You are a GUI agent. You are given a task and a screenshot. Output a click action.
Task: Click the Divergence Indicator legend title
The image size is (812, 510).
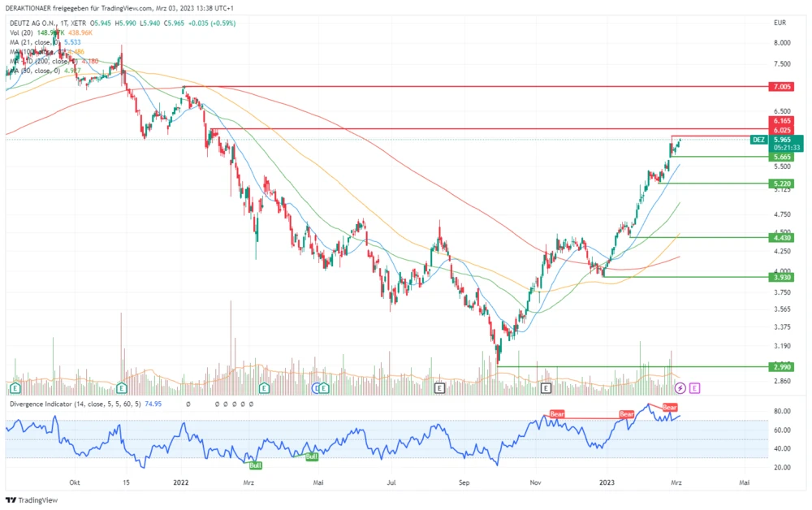point(75,404)
